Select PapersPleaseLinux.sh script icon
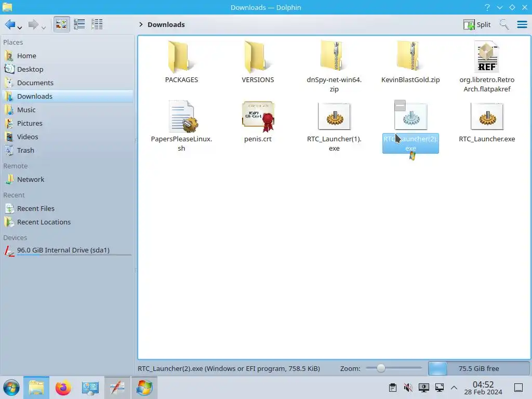 tap(182, 116)
